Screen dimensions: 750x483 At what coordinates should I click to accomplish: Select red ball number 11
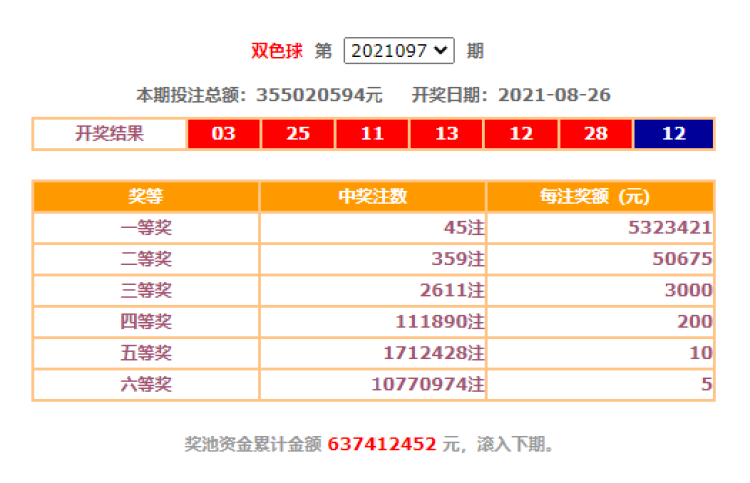pos(373,133)
